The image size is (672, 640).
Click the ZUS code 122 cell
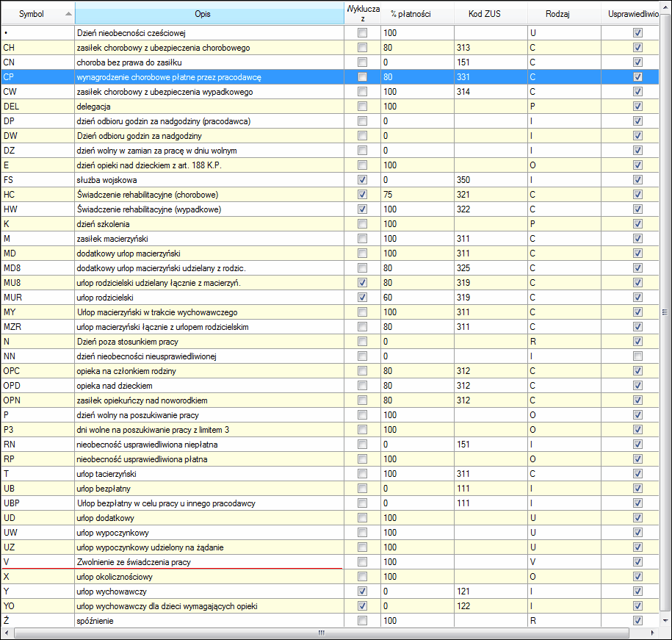pos(491,605)
